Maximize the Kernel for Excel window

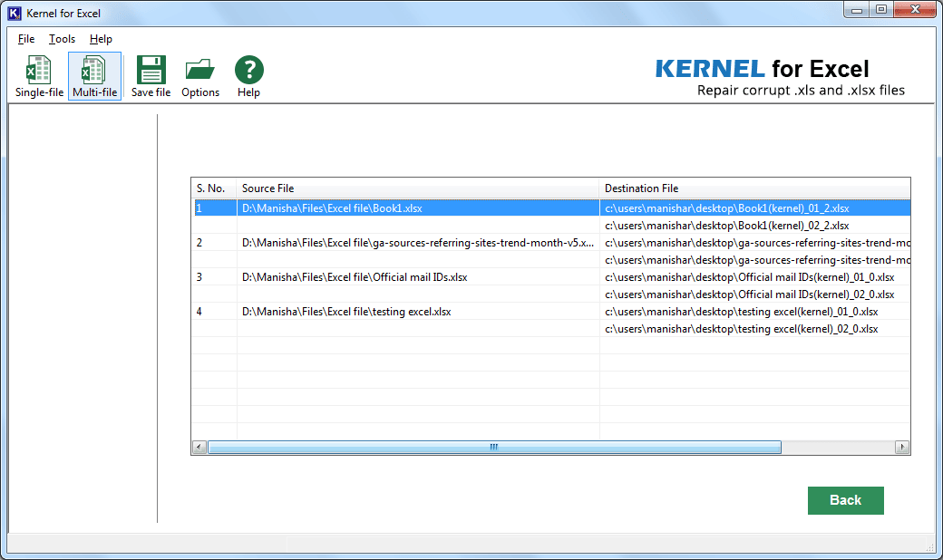(881, 10)
